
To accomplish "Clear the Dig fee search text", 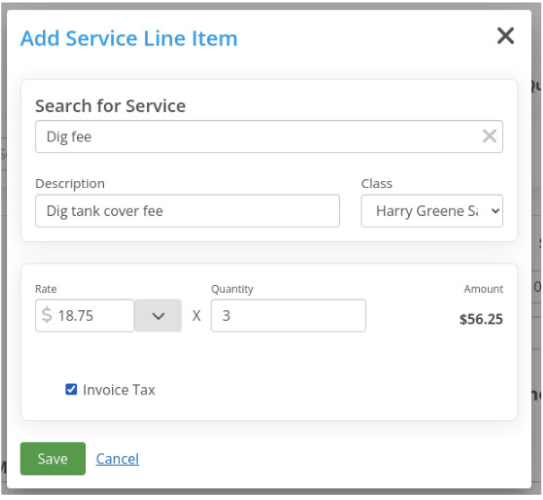I will (489, 136).
